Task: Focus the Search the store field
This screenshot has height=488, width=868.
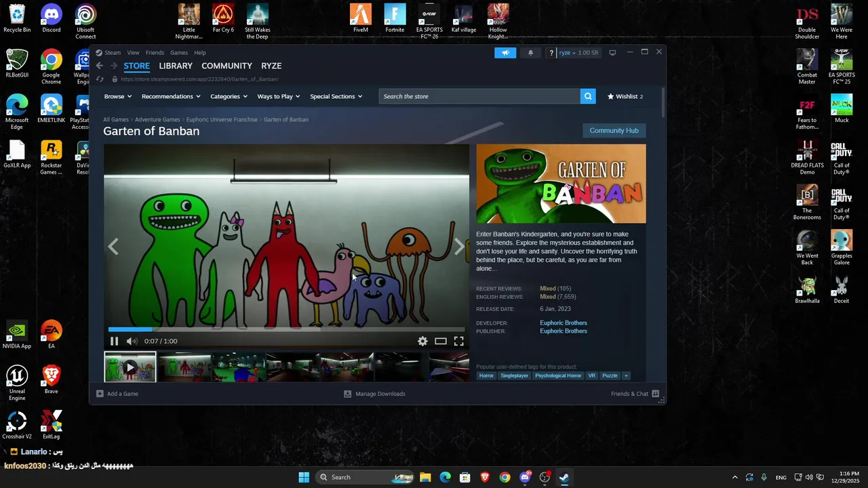Action: point(479,96)
